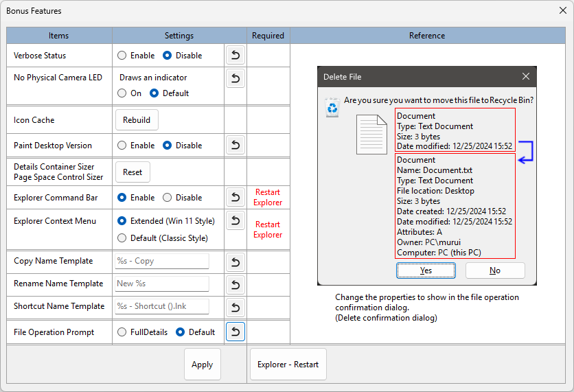Viewport: 574px width, 392px height.
Task: Close the Bonus Features window
Action: point(562,10)
